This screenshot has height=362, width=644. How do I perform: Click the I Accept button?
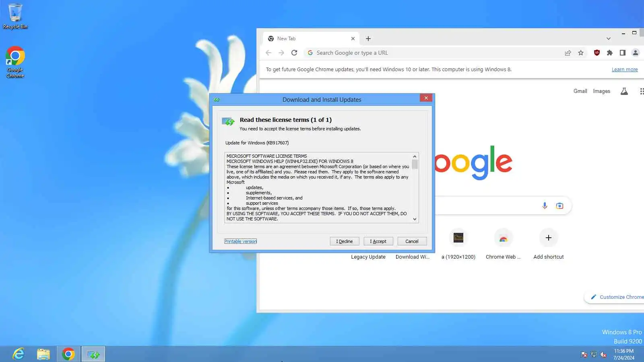pos(378,241)
